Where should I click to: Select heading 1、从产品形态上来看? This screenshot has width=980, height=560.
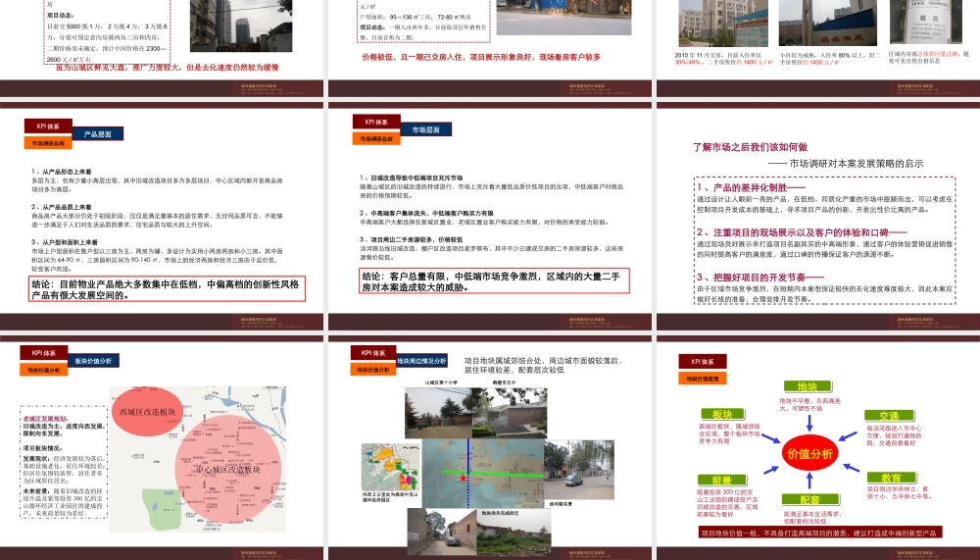[x=61, y=172]
